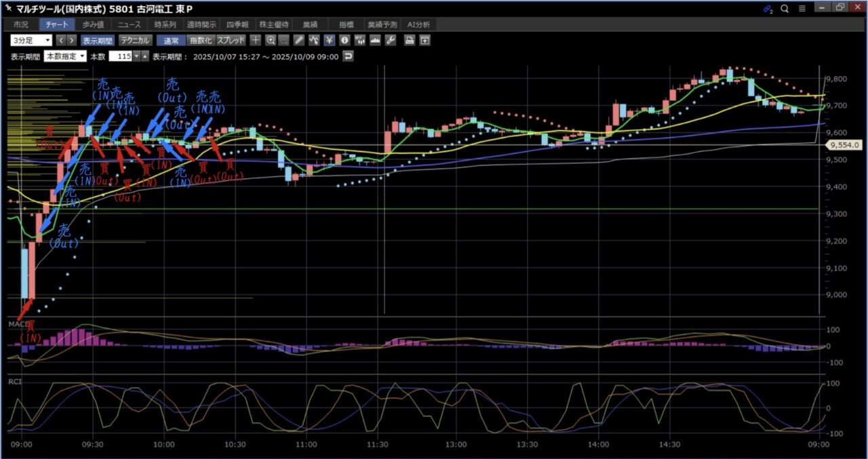This screenshot has height=459, width=868.
Task: Click the yen price display icon
Action: 330,40
